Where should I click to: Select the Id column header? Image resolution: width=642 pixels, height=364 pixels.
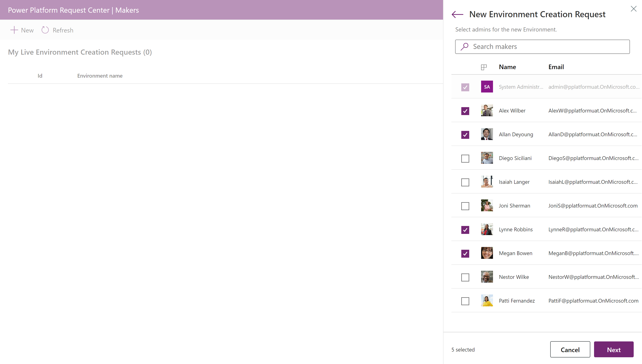(40, 75)
